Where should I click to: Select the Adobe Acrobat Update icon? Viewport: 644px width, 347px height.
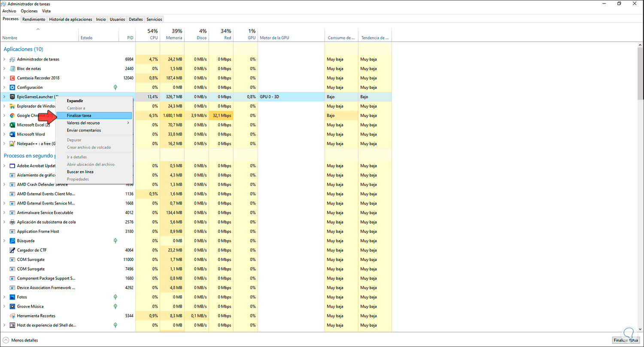pyautogui.click(x=12, y=166)
